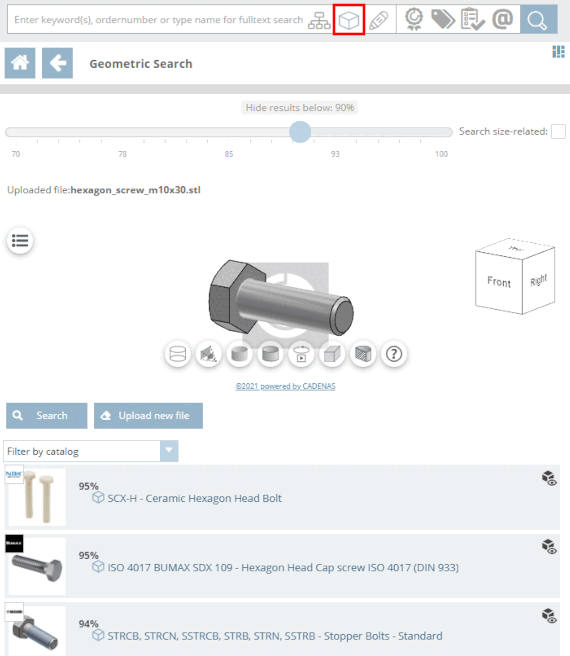
Task: Click the NBK ceramic bolt thumbnail
Action: click(37, 497)
